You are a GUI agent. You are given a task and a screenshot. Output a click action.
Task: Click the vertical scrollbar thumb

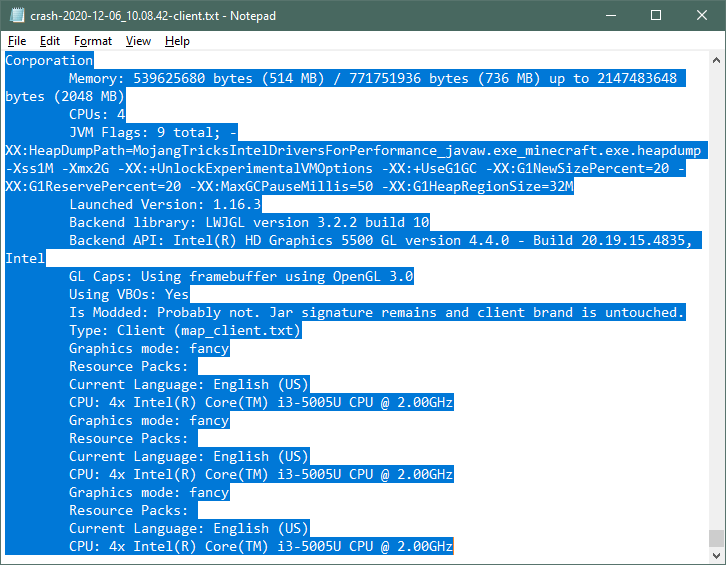point(716,538)
